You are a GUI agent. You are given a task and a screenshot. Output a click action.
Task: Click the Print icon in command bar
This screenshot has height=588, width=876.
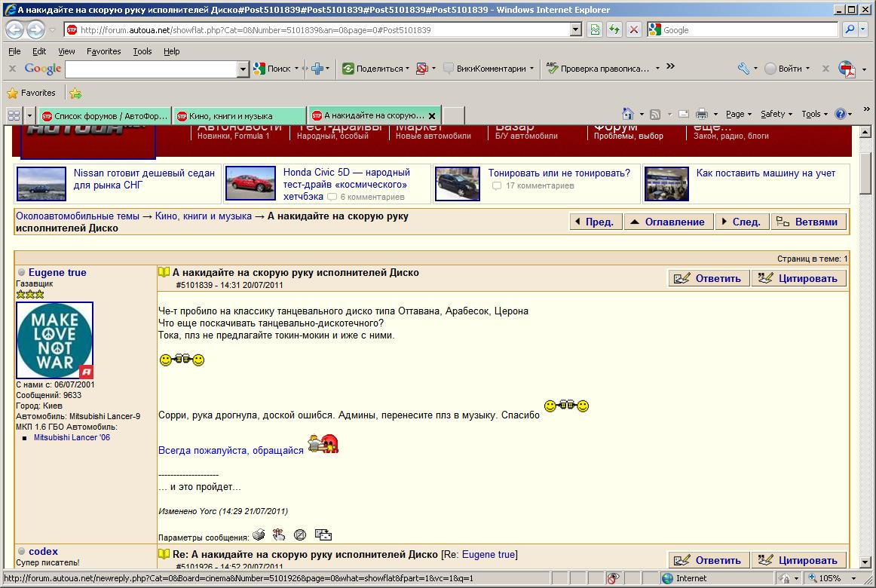tap(701, 115)
